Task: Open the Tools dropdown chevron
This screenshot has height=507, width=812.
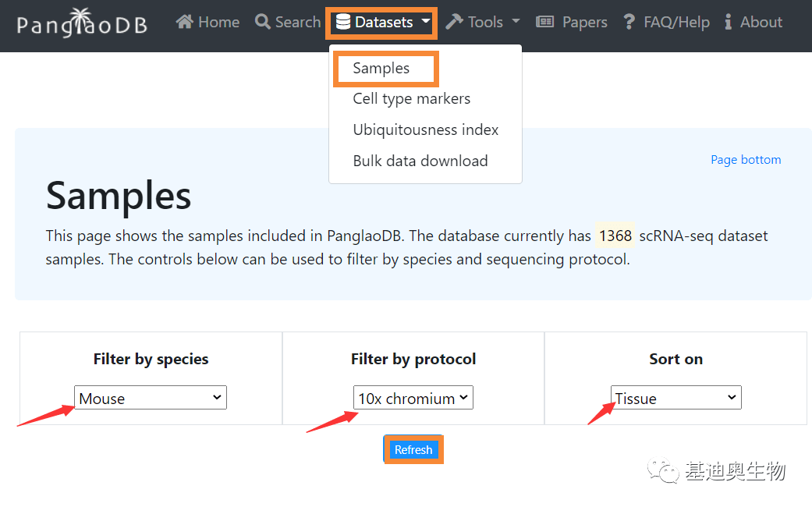Action: coord(516,22)
